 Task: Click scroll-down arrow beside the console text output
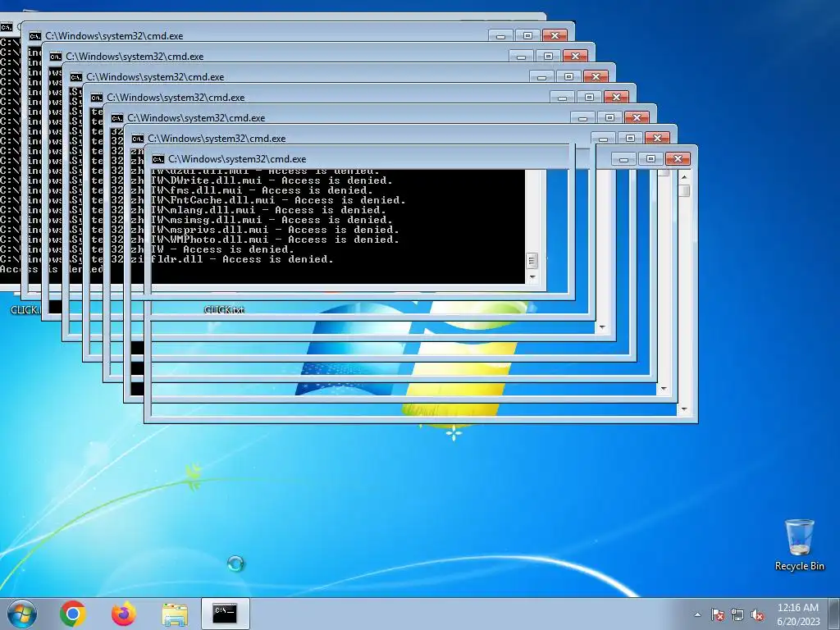(532, 277)
